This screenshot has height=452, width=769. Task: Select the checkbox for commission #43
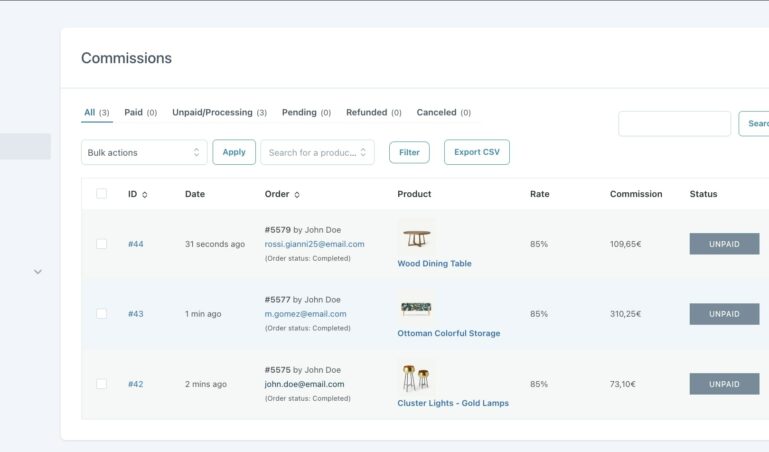(x=101, y=314)
